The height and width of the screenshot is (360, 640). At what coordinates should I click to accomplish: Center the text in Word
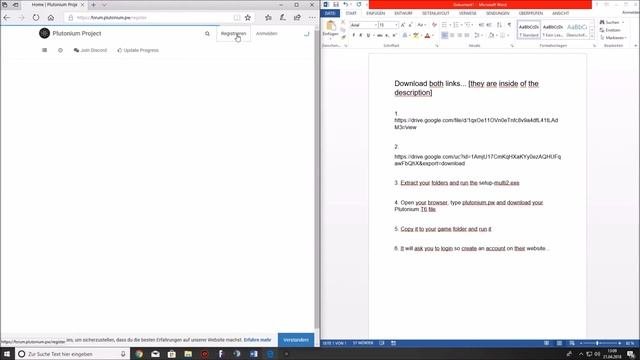click(x=452, y=36)
